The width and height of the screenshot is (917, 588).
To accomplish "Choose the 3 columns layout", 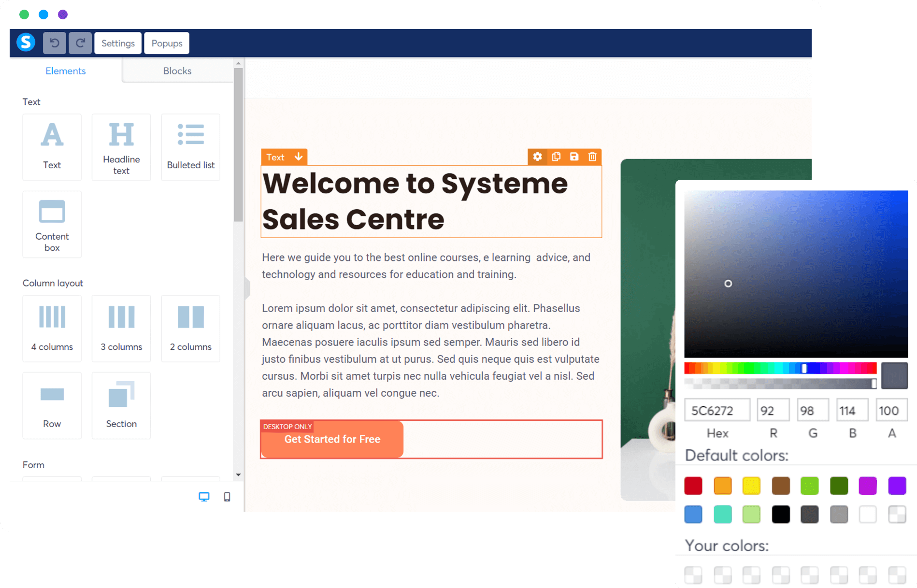I will tap(121, 328).
